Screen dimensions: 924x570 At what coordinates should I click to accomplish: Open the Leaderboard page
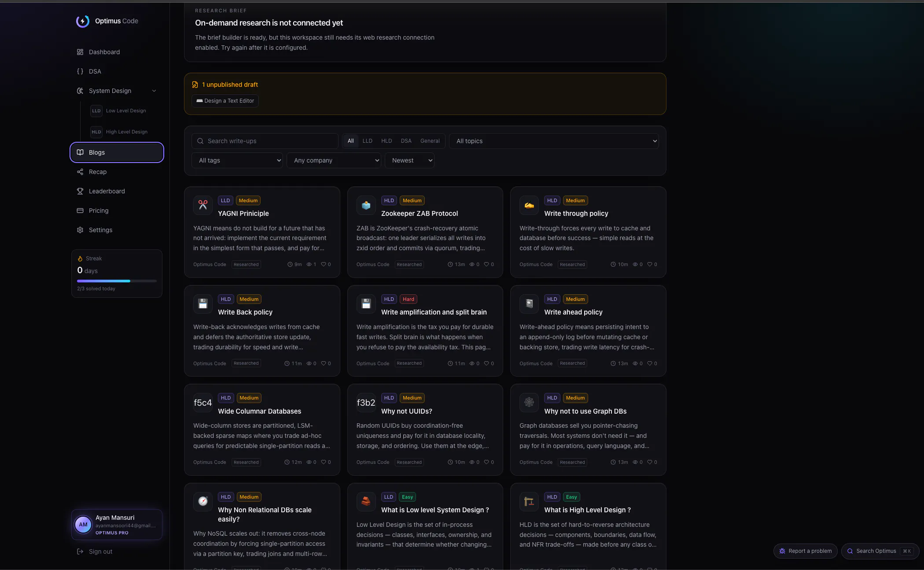(117, 191)
